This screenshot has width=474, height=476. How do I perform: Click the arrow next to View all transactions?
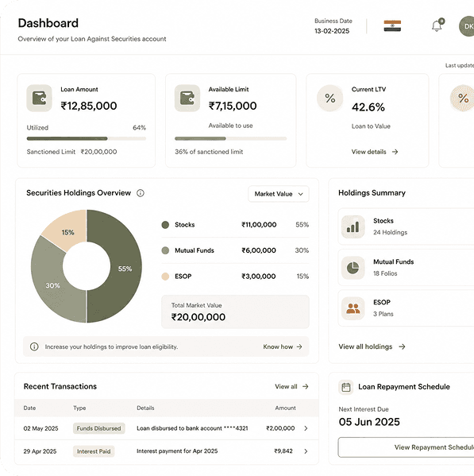tap(306, 386)
